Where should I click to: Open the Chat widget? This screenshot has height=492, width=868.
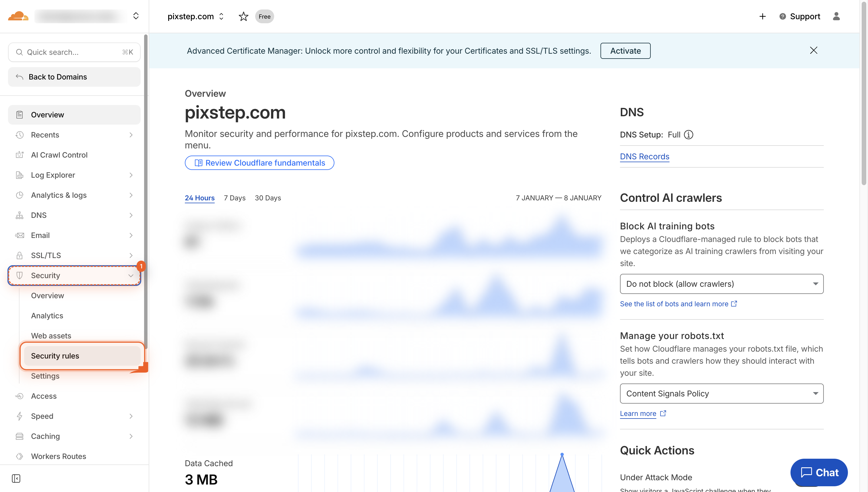pyautogui.click(x=819, y=472)
